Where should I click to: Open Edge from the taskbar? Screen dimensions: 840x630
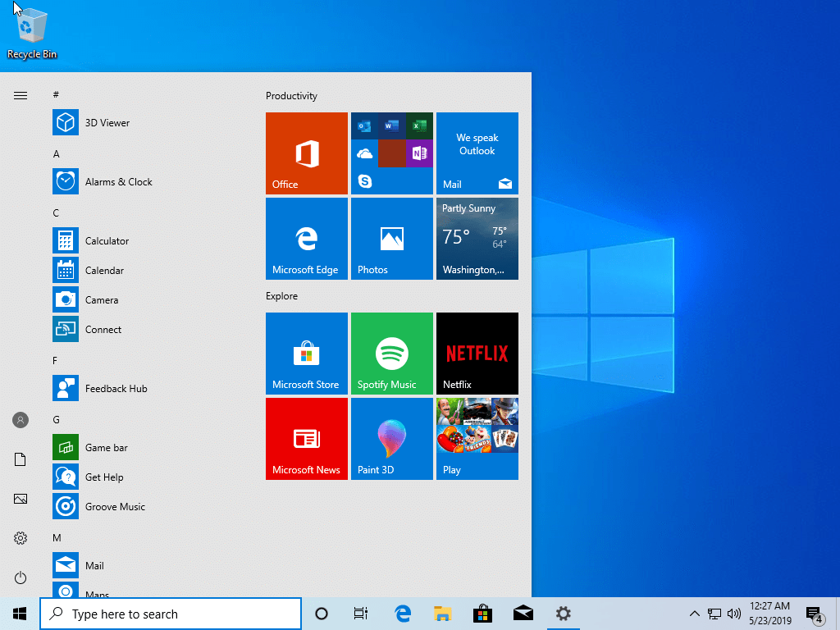(x=402, y=614)
